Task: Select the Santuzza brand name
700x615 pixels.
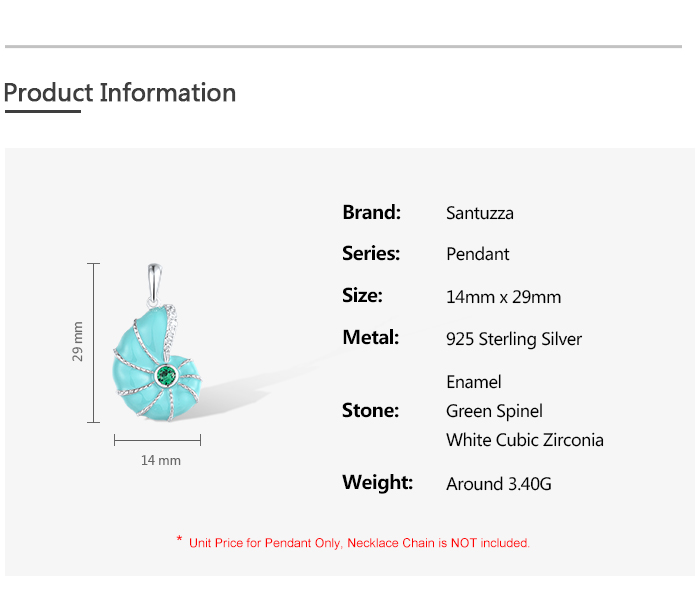Action: tap(480, 213)
